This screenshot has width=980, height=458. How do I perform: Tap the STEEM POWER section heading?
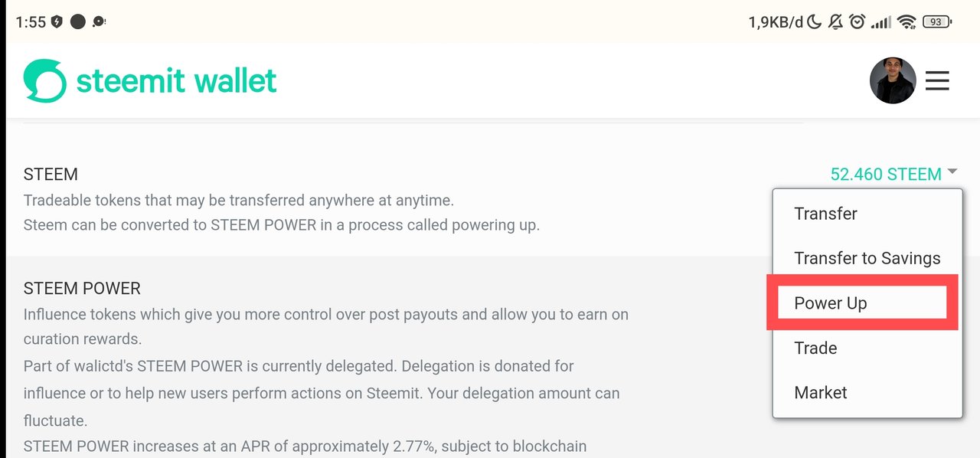click(x=82, y=289)
